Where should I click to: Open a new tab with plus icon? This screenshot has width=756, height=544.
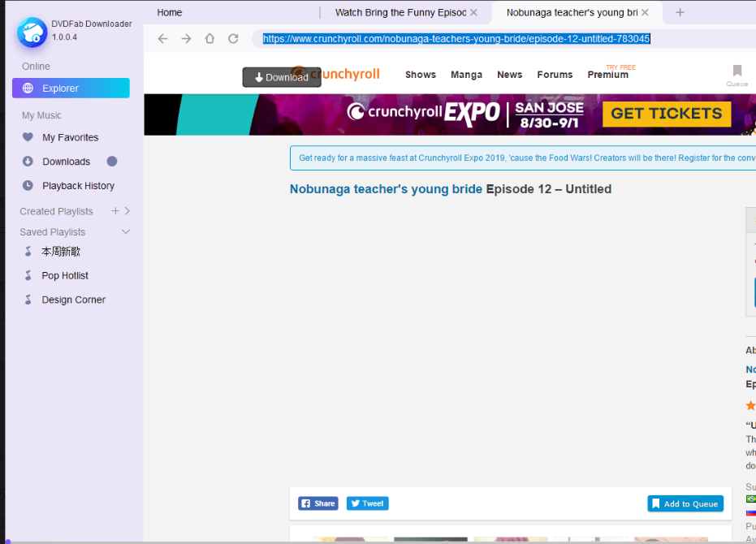click(x=680, y=12)
